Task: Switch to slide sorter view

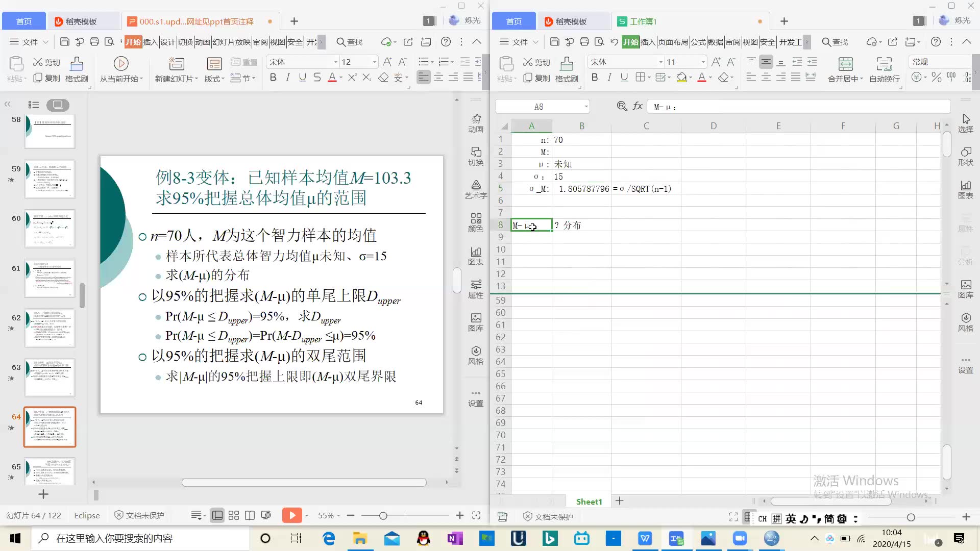Action: [234, 515]
